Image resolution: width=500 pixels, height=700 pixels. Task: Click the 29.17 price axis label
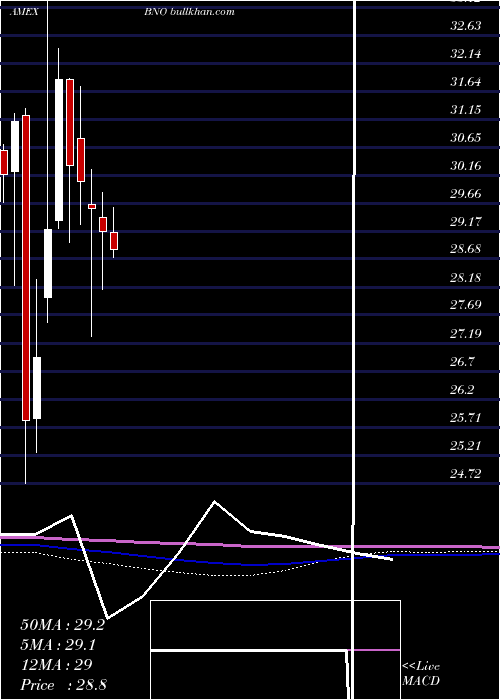point(466,222)
